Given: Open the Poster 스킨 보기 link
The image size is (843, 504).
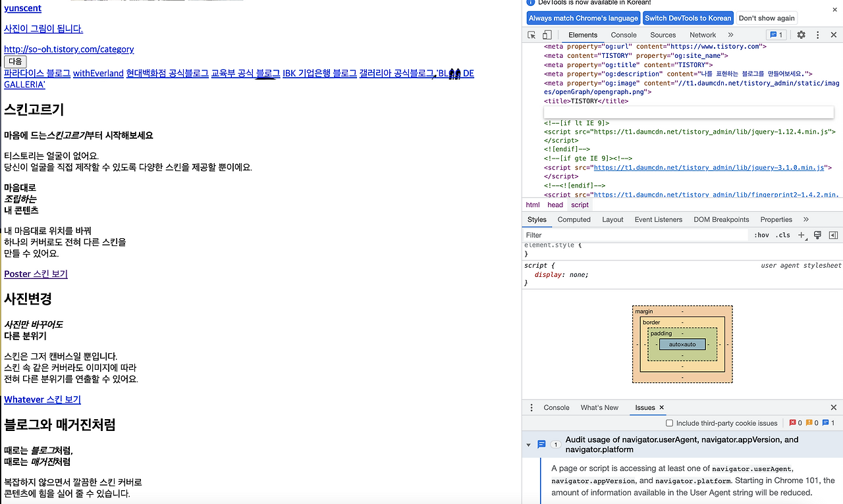Looking at the screenshot, I should pyautogui.click(x=36, y=274).
